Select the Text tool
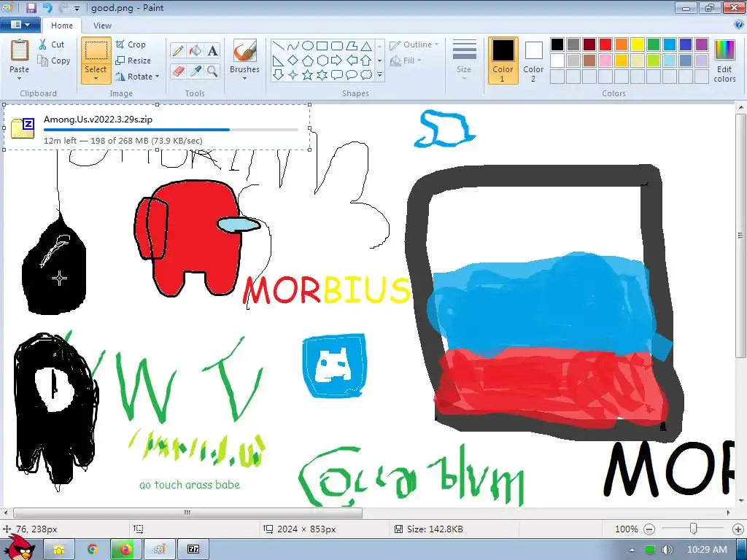 click(212, 51)
